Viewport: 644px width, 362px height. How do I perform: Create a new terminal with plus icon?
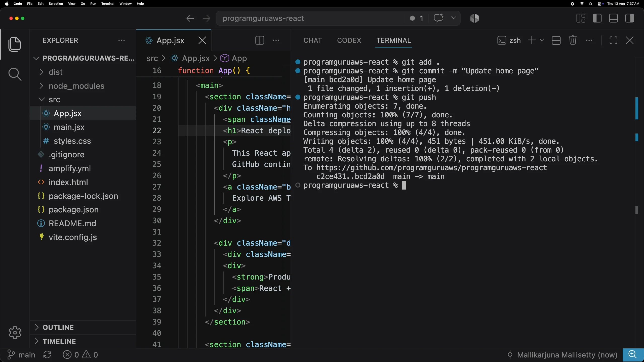tap(532, 40)
